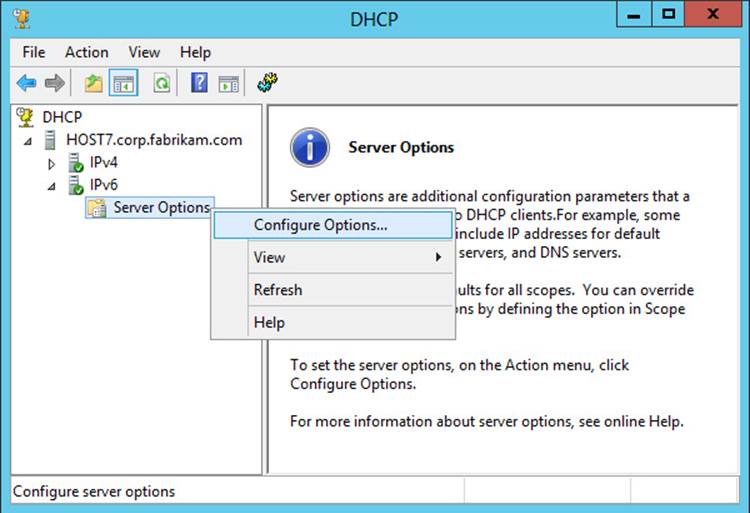Select the IPv4 tree item
The width and height of the screenshot is (750, 513).
coord(103,163)
